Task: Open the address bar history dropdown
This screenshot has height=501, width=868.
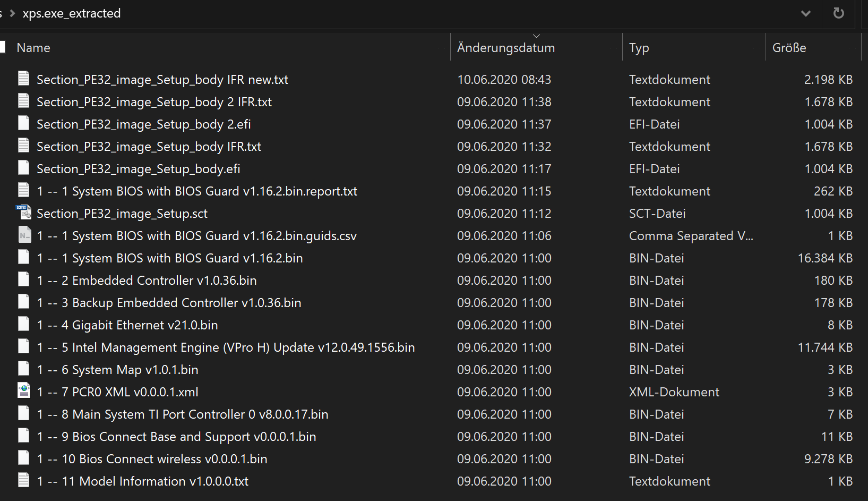Action: click(x=806, y=13)
